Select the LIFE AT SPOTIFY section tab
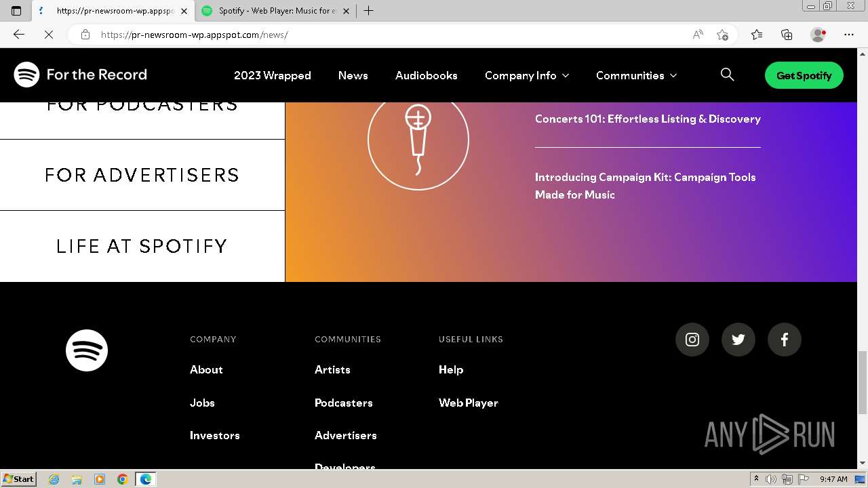Image resolution: width=868 pixels, height=488 pixels. coord(142,246)
